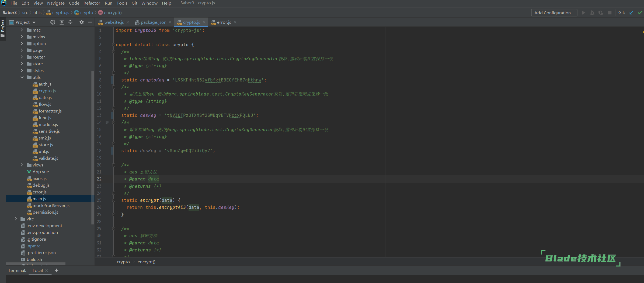
Task: Open sm2.js in the project tree
Action: coord(45,138)
